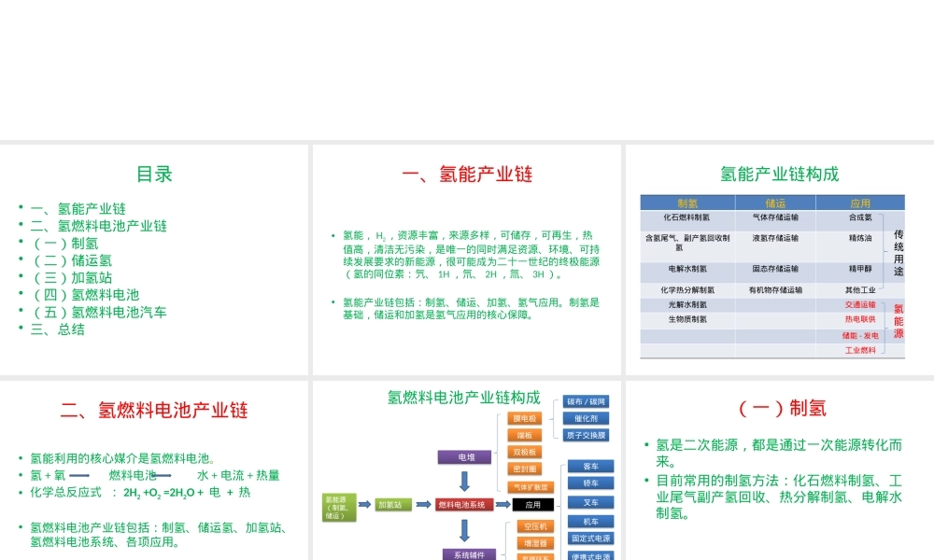Click table cell 化学热分解制氢
934x560 pixels.
687,290
